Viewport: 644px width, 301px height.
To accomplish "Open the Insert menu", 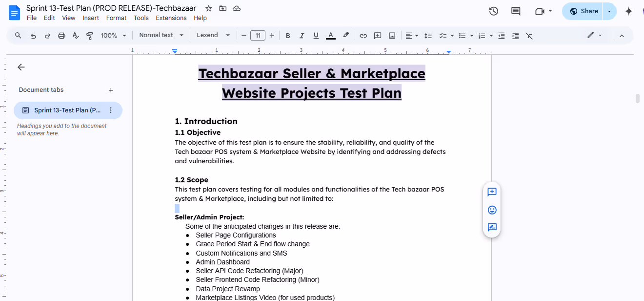I will (91, 18).
